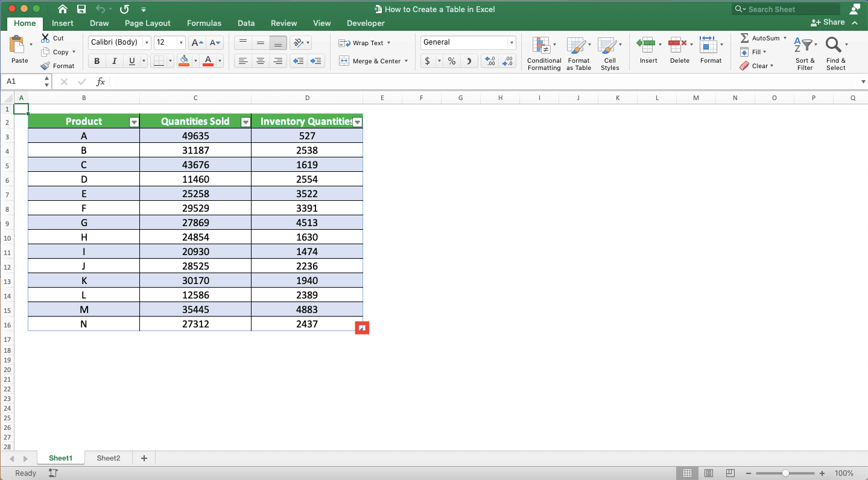Open the Product column filter dropdown

(134, 122)
